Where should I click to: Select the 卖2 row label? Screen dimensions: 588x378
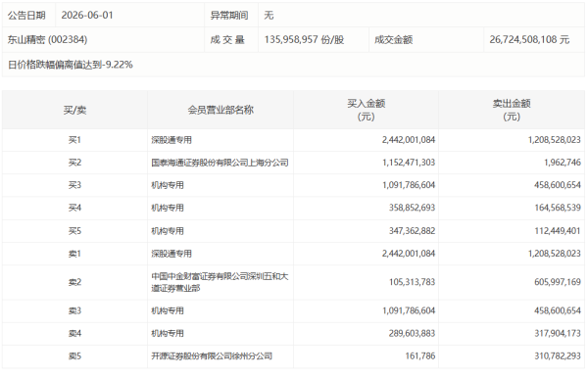[74, 282]
